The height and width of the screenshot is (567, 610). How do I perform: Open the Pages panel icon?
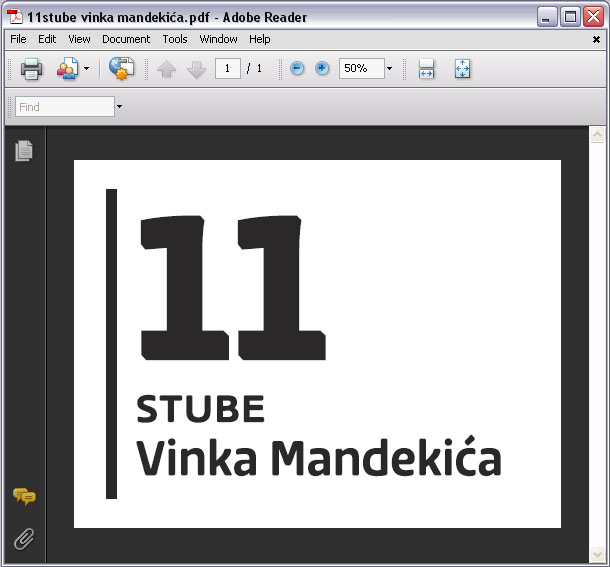click(24, 151)
